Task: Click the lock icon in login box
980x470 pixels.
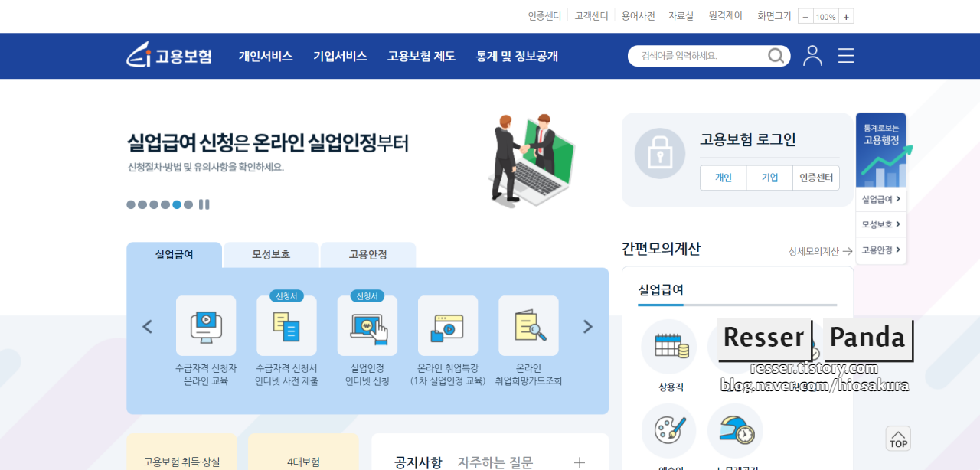Action: pyautogui.click(x=660, y=153)
